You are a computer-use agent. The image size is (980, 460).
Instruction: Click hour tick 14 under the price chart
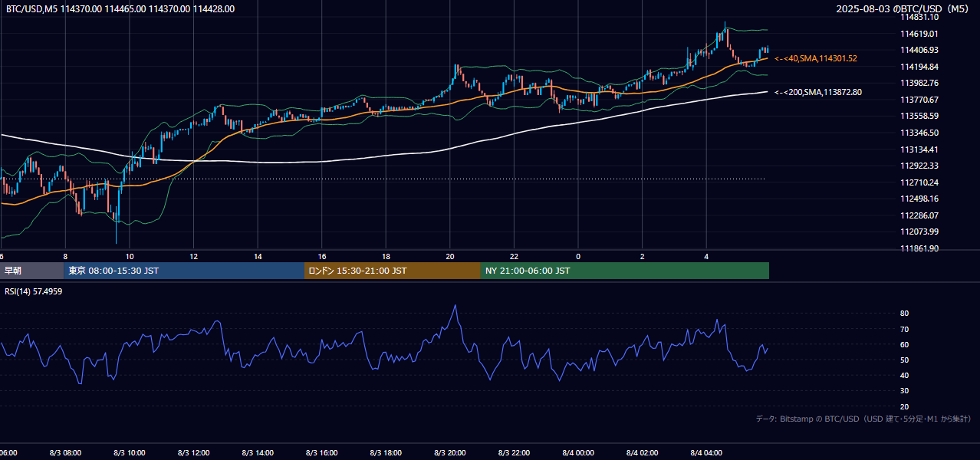coord(258,257)
